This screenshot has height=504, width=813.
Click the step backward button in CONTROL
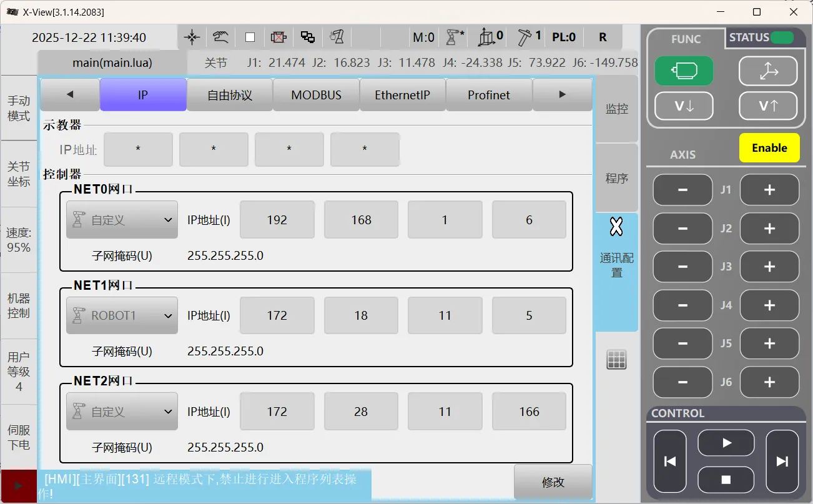[670, 462]
